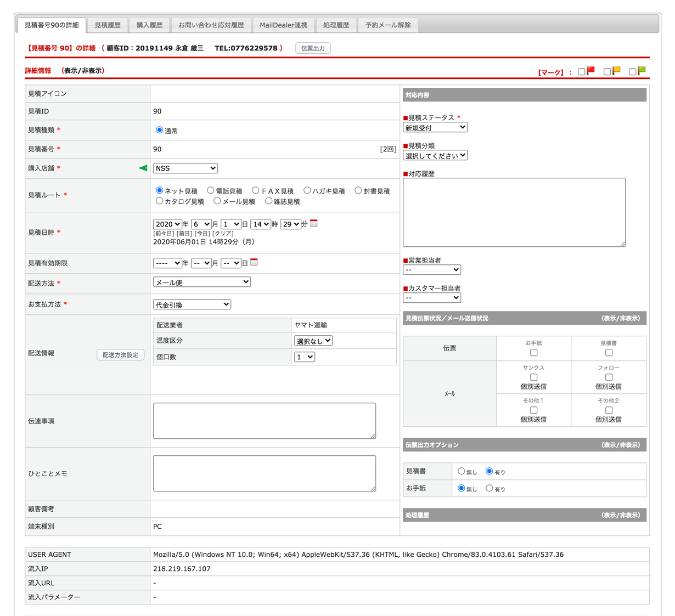Switch to the 処理履歴 tab
Image resolution: width=675 pixels, height=616 pixels.
click(x=336, y=25)
